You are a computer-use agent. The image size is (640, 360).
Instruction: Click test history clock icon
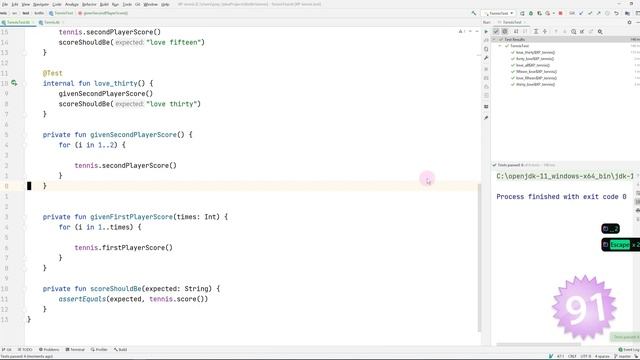point(573,31)
